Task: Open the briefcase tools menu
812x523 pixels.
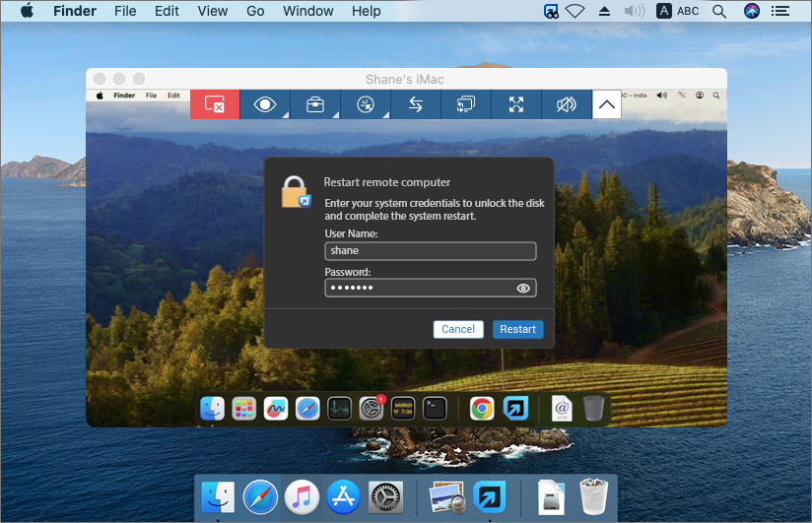Action: (x=315, y=104)
